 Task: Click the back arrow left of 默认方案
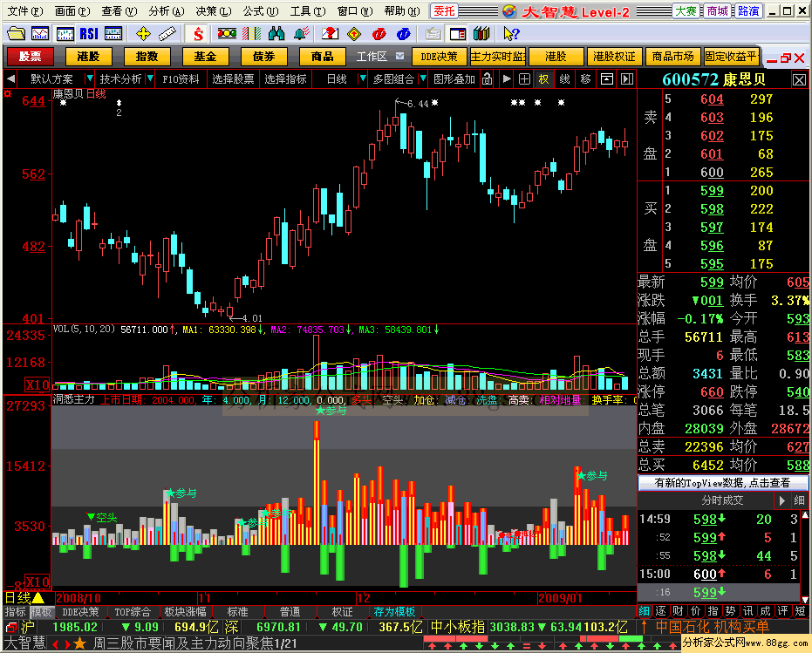pyautogui.click(x=10, y=79)
